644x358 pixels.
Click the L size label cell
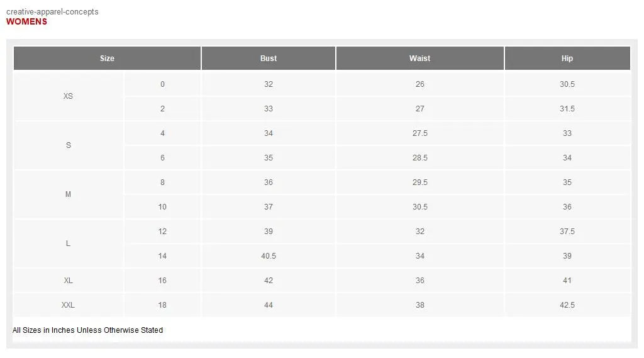point(68,243)
